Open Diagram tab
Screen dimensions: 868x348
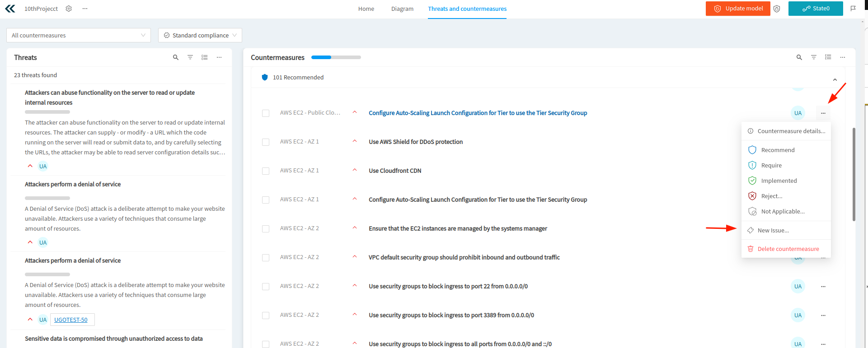click(x=402, y=9)
